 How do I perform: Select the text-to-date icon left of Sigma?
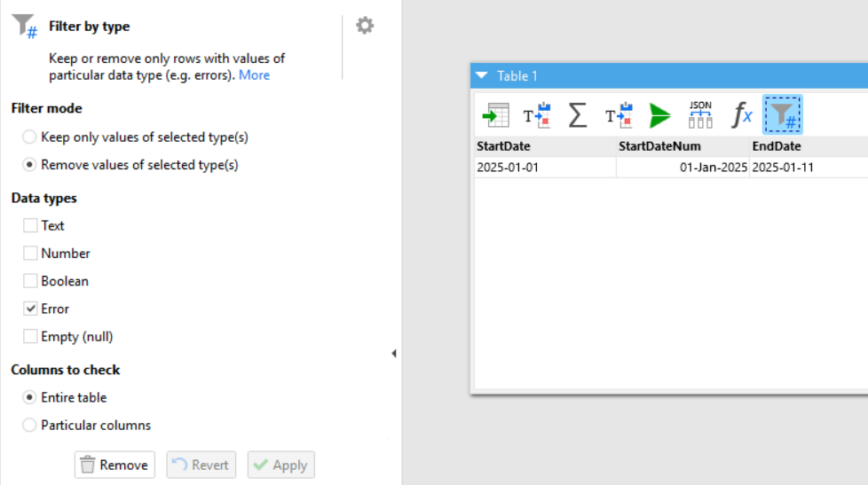tap(536, 115)
